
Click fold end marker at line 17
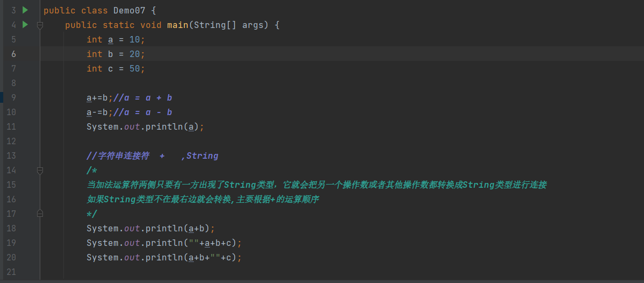click(x=40, y=214)
